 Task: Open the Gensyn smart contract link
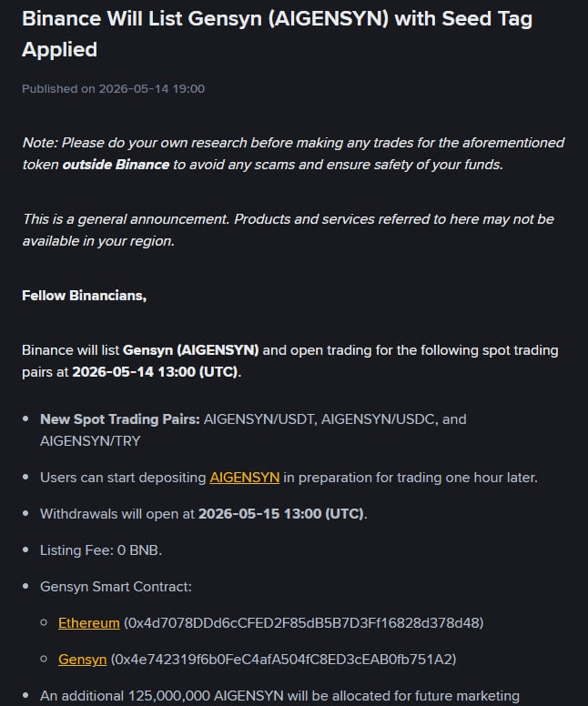click(83, 660)
